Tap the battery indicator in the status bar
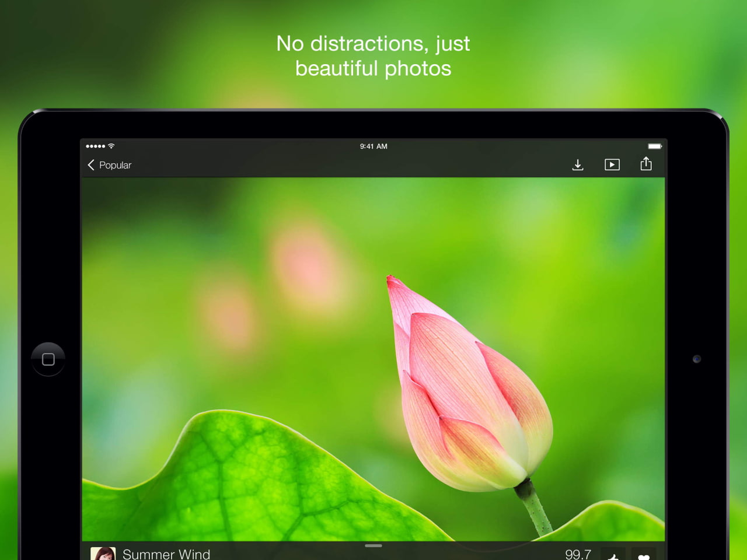The image size is (747, 560). (655, 146)
